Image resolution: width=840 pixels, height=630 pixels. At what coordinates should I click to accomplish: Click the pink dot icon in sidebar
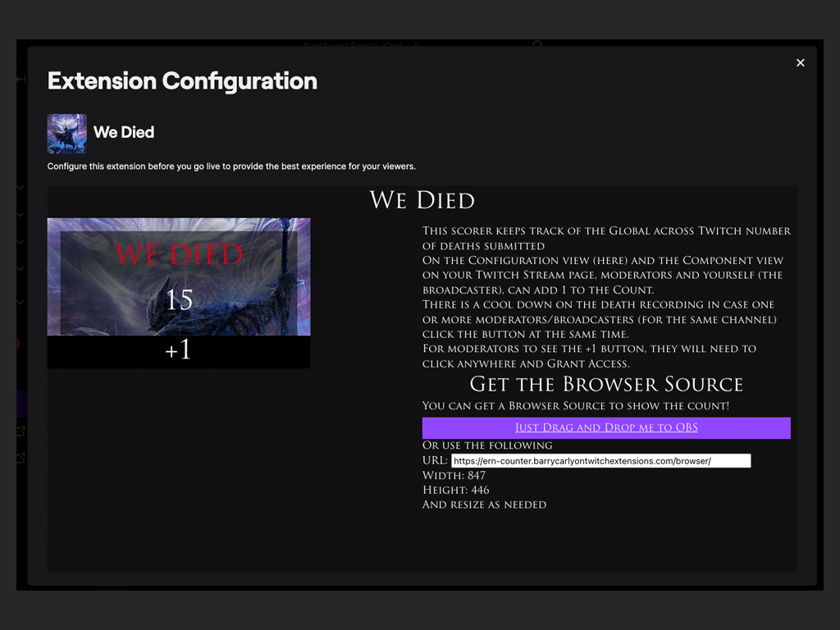[x=18, y=344]
